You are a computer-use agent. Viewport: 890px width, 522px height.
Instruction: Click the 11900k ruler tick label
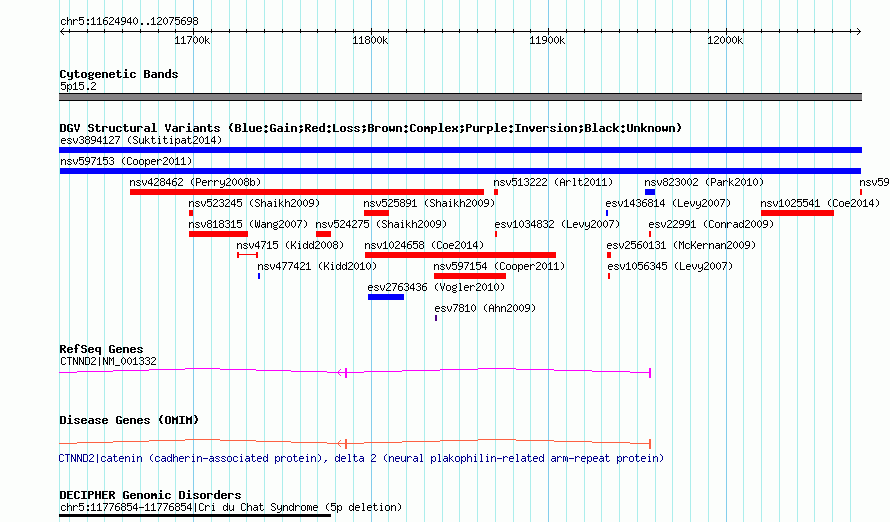[547, 40]
